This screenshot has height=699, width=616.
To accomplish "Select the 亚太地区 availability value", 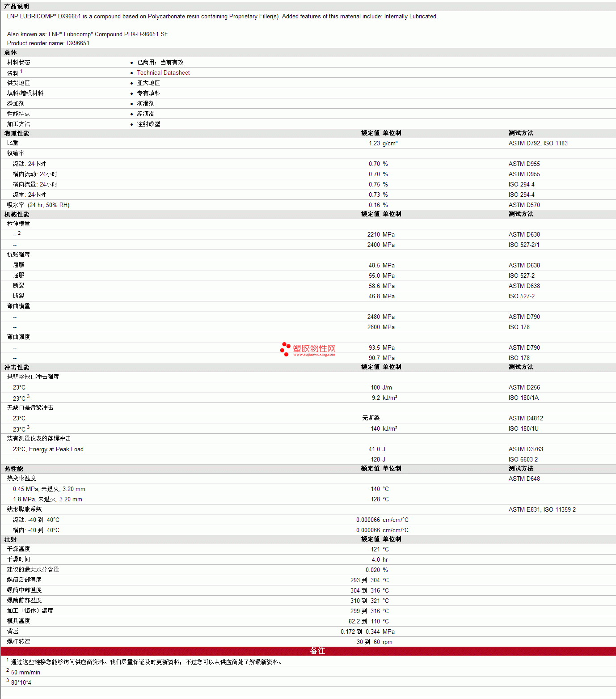I will pyautogui.click(x=148, y=83).
